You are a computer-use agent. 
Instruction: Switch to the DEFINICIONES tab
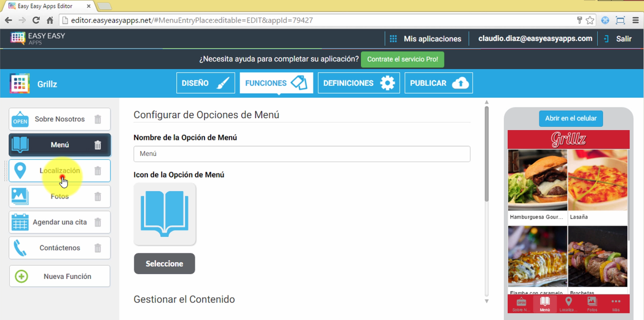point(359,83)
